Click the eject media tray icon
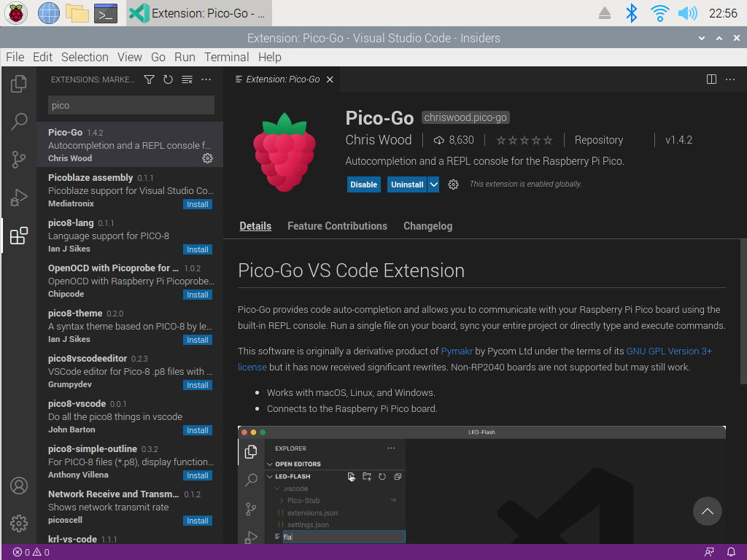Viewport: 747px width, 560px height. tap(605, 13)
